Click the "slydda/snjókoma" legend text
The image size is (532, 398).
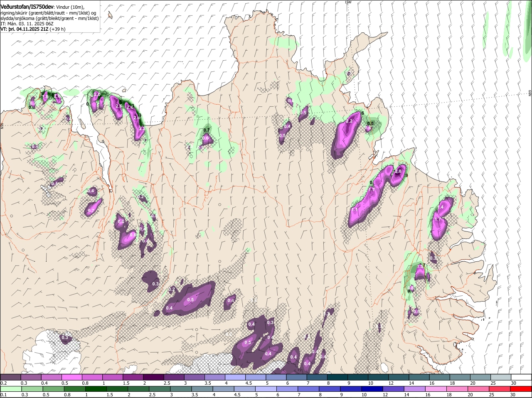coord(18,18)
